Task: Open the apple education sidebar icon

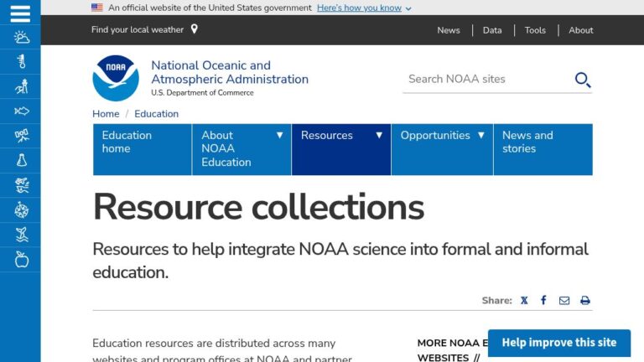Action: coord(22,260)
